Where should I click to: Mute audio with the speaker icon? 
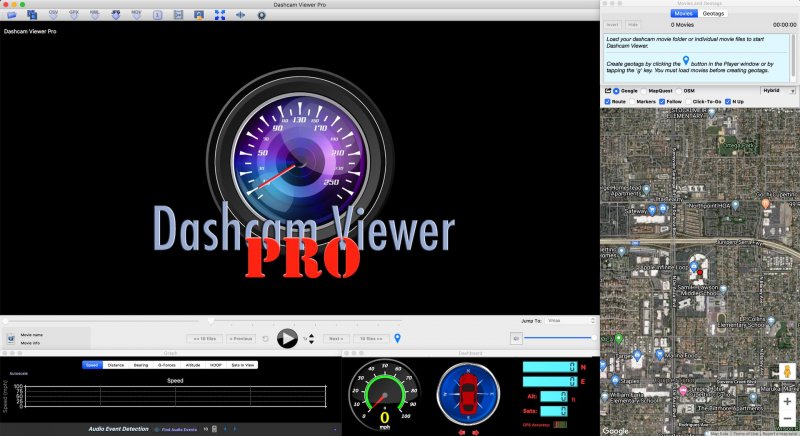click(x=516, y=338)
